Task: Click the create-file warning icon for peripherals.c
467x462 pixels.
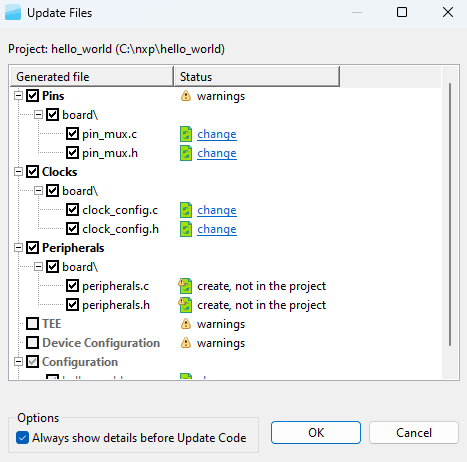Action: tap(185, 286)
